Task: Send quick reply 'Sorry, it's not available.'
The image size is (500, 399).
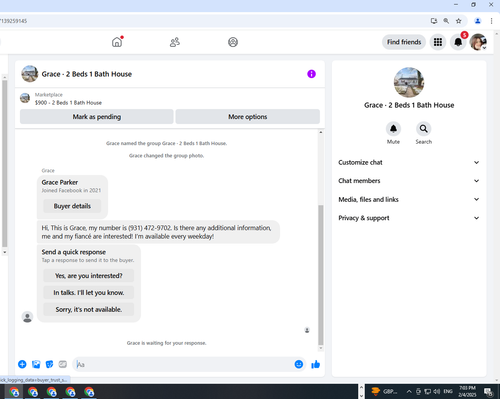Action: point(89,309)
